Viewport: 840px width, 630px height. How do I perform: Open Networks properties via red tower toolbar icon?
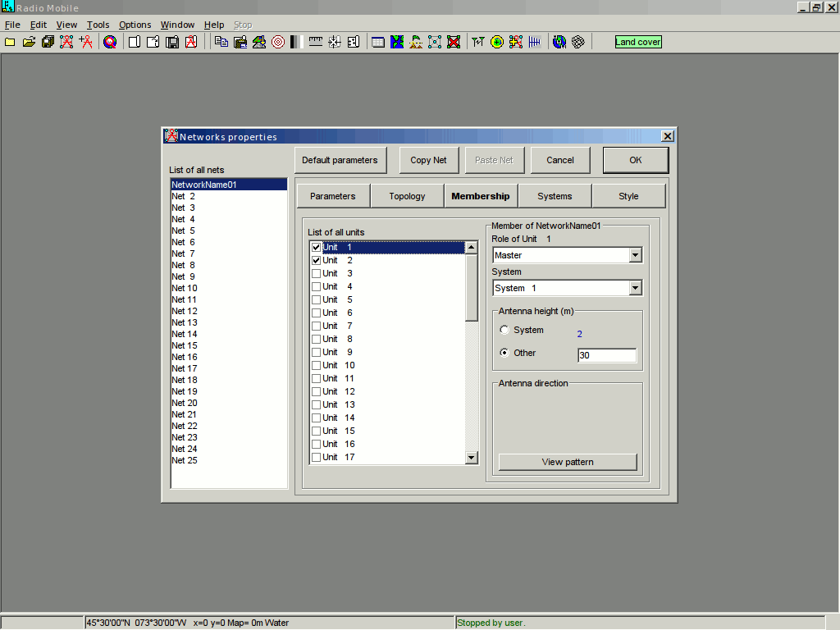[x=66, y=42]
